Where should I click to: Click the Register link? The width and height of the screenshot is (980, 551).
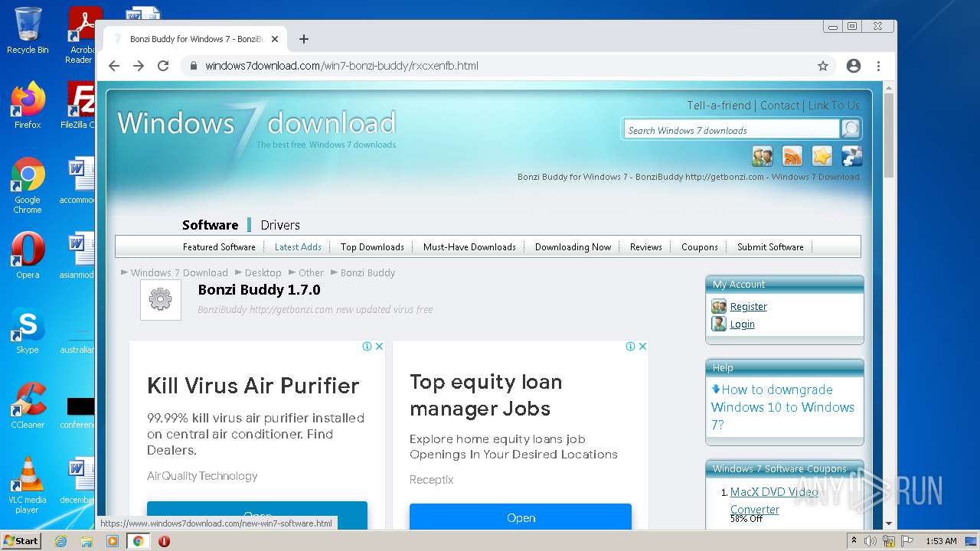coord(748,306)
